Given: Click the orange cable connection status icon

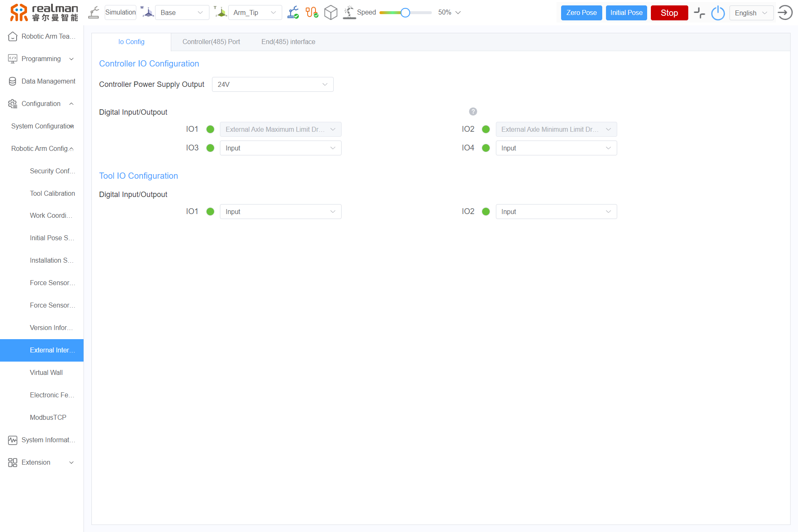Looking at the screenshot, I should [x=312, y=12].
